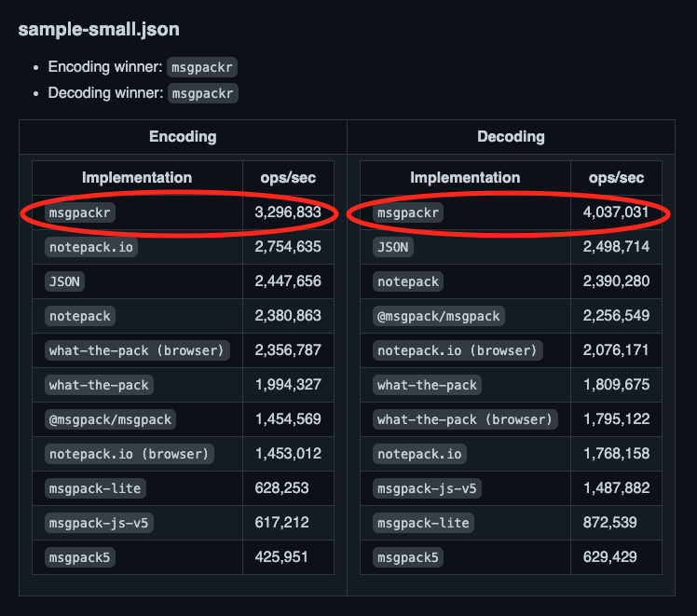This screenshot has height=616, width=697.
Task: Click ops/sec header in Decoding table
Action: tap(616, 178)
